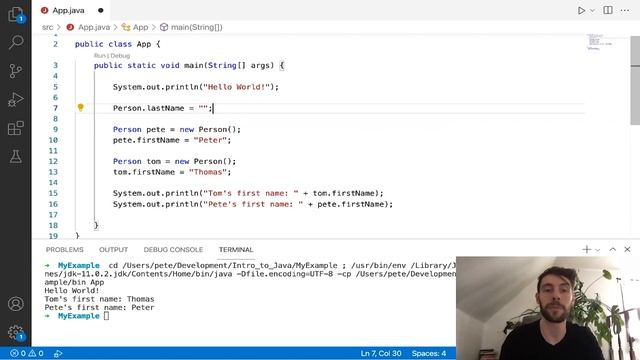Click the "Thomas" string on line 13

coord(207,172)
